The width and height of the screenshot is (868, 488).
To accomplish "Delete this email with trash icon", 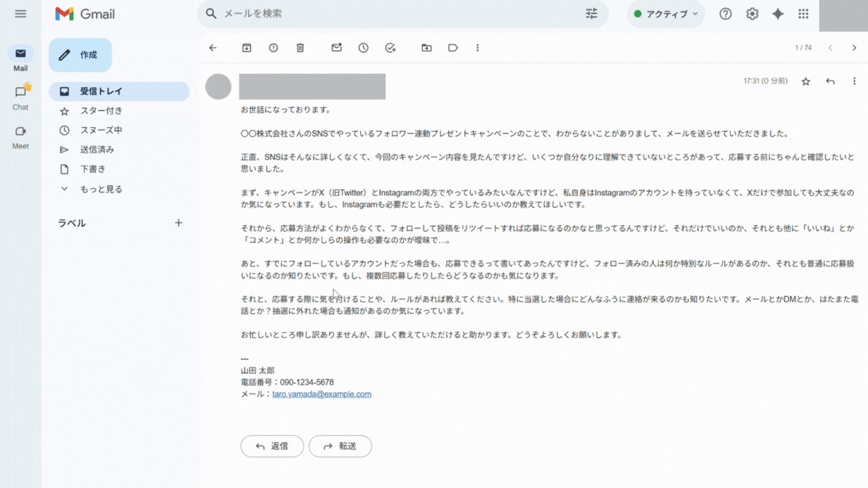I will (300, 48).
